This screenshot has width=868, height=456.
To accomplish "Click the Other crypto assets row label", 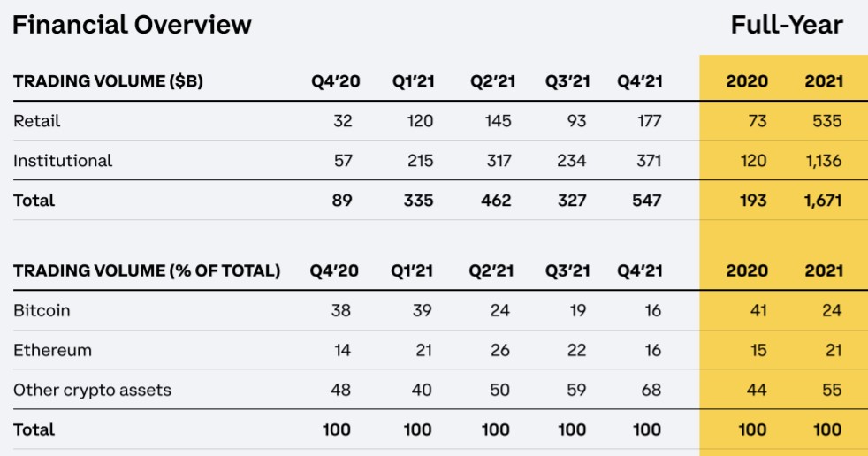I will tap(92, 390).
